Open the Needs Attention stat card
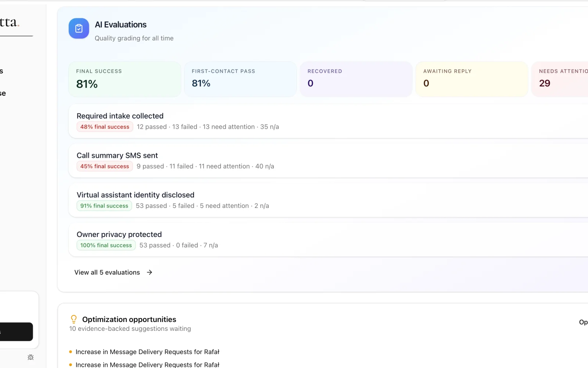The height and width of the screenshot is (368, 588). pos(560,79)
